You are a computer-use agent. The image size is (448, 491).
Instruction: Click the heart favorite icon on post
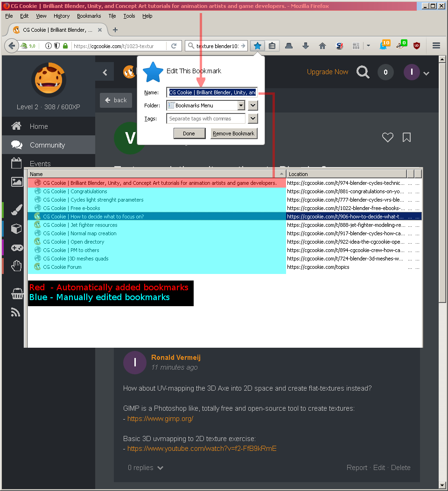[x=388, y=137]
